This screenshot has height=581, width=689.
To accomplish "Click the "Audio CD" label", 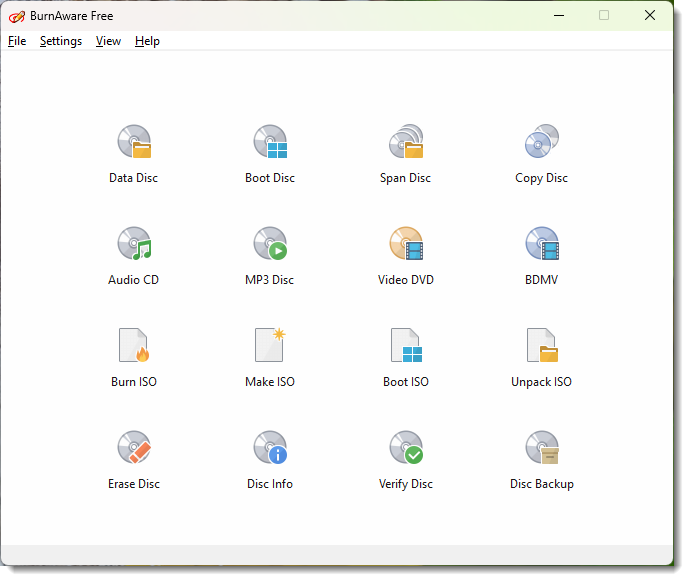I will pos(134,280).
